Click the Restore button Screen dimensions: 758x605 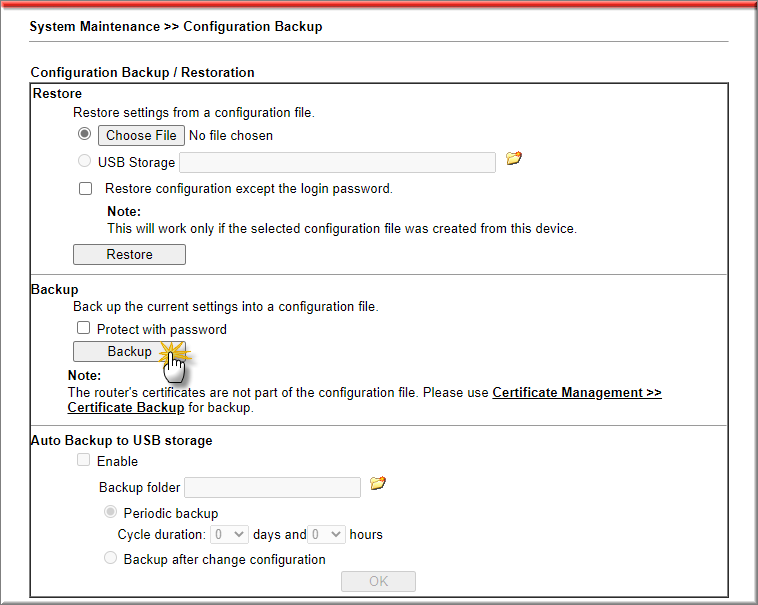129,254
